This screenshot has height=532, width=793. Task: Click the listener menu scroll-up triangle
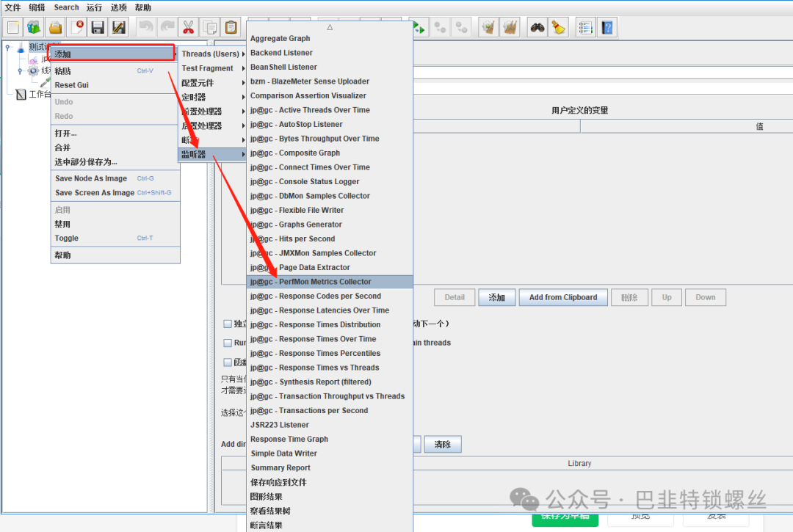point(330,27)
